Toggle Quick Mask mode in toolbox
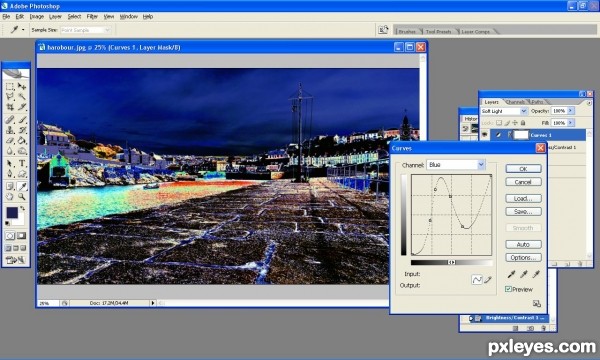The height and width of the screenshot is (360, 600). click(x=21, y=236)
